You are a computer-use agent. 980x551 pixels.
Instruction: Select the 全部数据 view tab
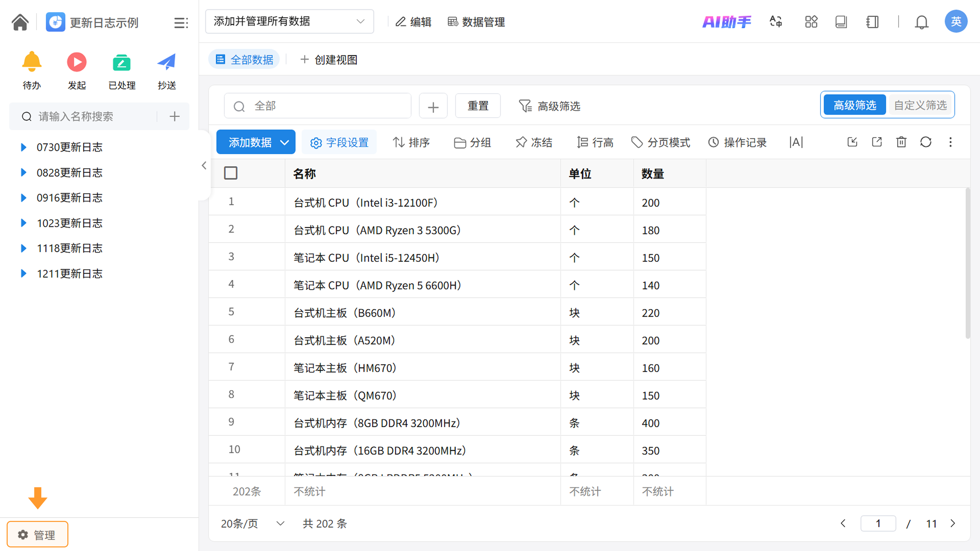coord(244,60)
